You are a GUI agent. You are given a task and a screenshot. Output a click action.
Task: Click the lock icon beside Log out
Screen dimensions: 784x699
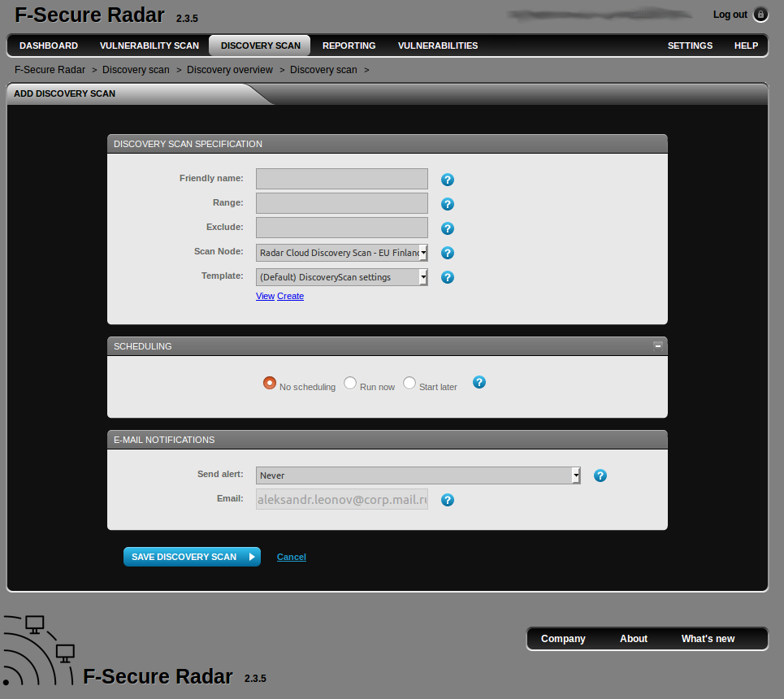click(x=760, y=15)
